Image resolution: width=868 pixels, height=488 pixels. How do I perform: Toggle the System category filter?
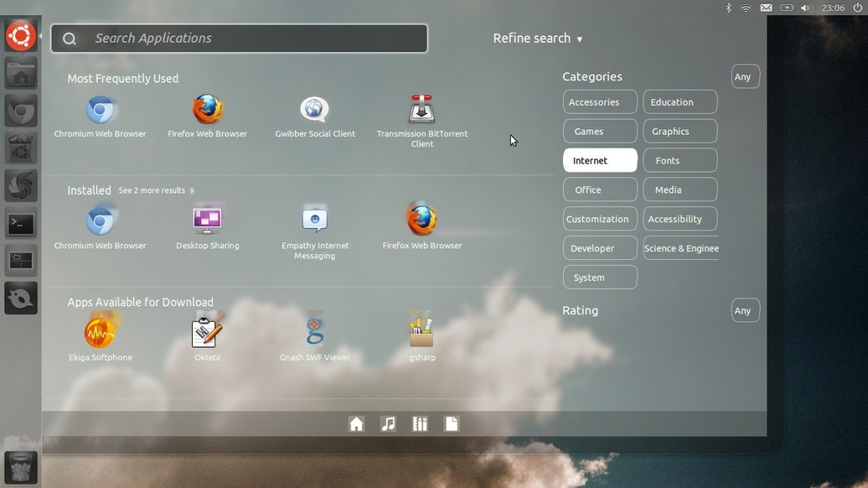(600, 277)
